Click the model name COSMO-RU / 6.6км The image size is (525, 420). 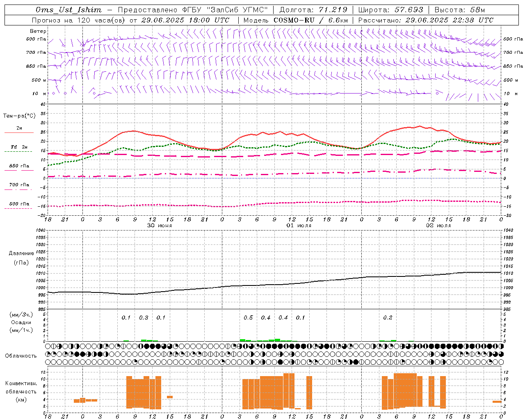(310, 20)
